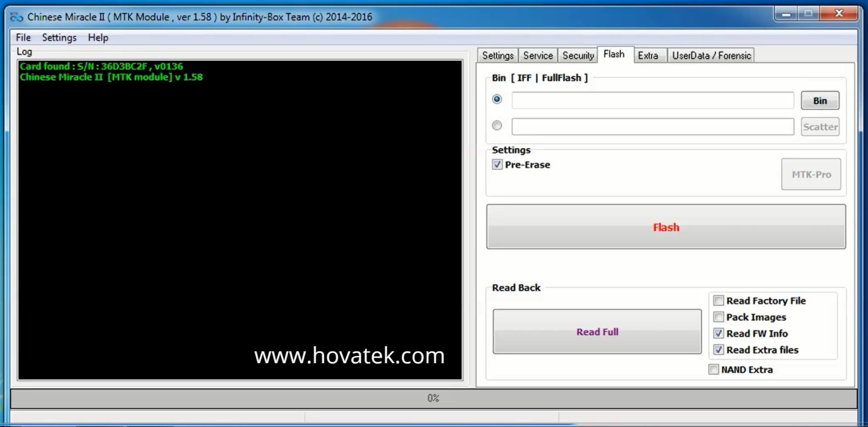Switch to the Settings tab
The width and height of the screenshot is (868, 427).
498,55
